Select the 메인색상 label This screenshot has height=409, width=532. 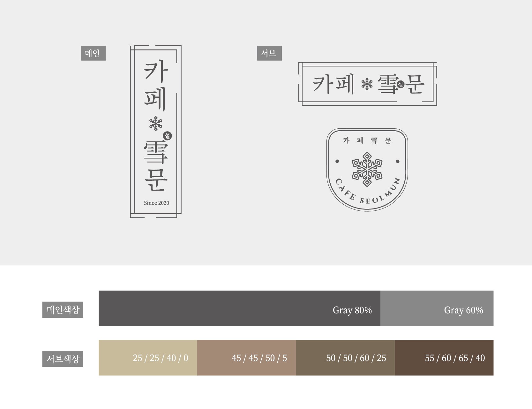63,310
